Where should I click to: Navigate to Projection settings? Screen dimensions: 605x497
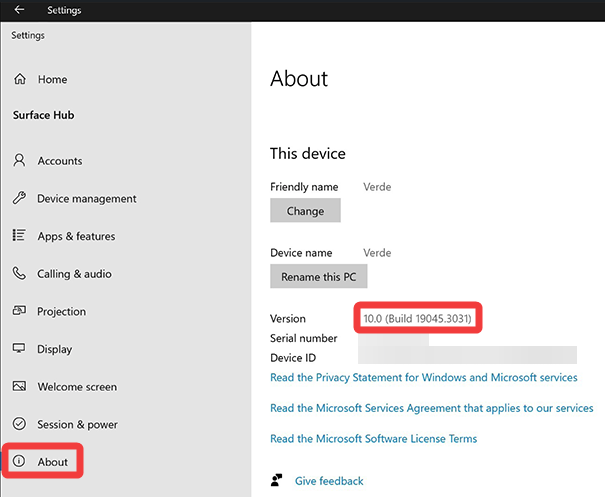tap(62, 311)
